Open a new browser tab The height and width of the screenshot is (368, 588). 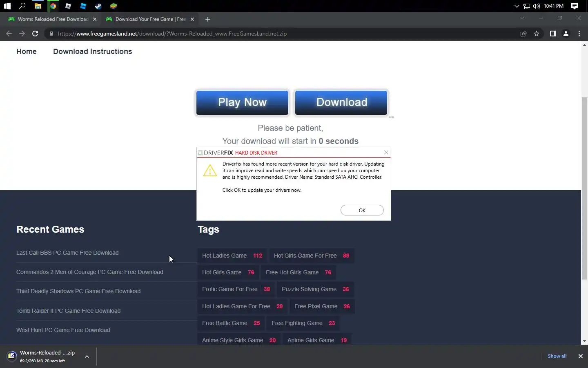tap(208, 19)
